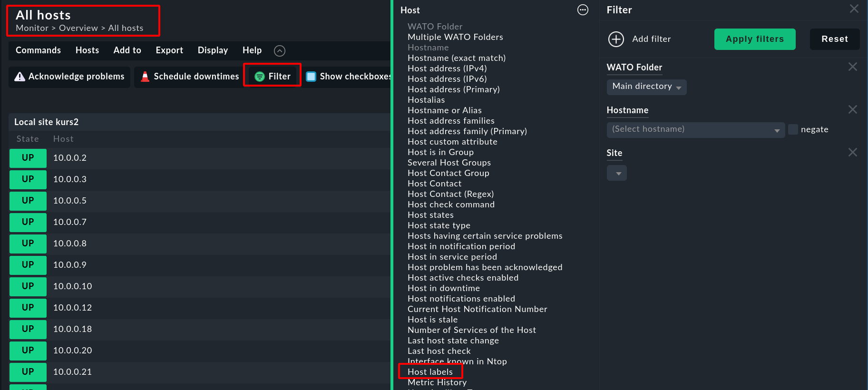Open the Export menu
This screenshot has height=390, width=868.
point(169,50)
